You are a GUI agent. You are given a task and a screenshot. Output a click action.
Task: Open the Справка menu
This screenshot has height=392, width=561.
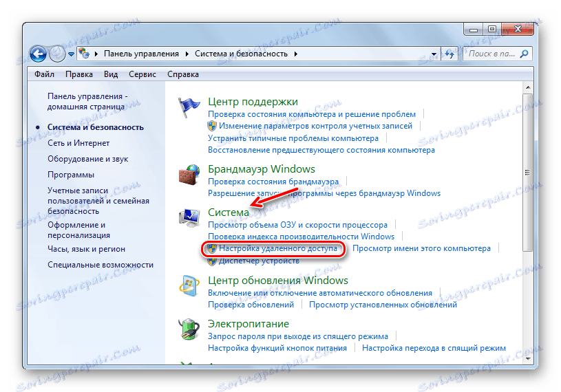pos(183,74)
